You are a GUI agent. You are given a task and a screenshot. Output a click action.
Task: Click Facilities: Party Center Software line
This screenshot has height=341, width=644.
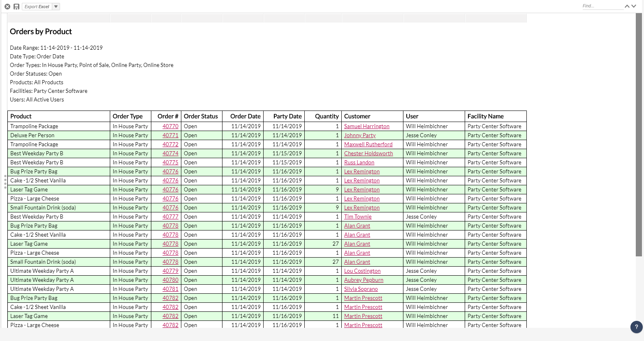coord(49,91)
